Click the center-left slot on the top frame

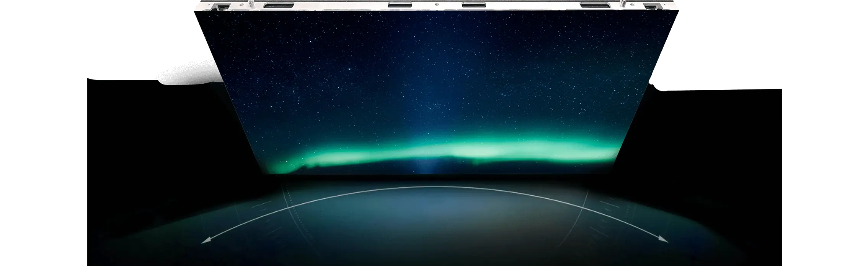399,5
